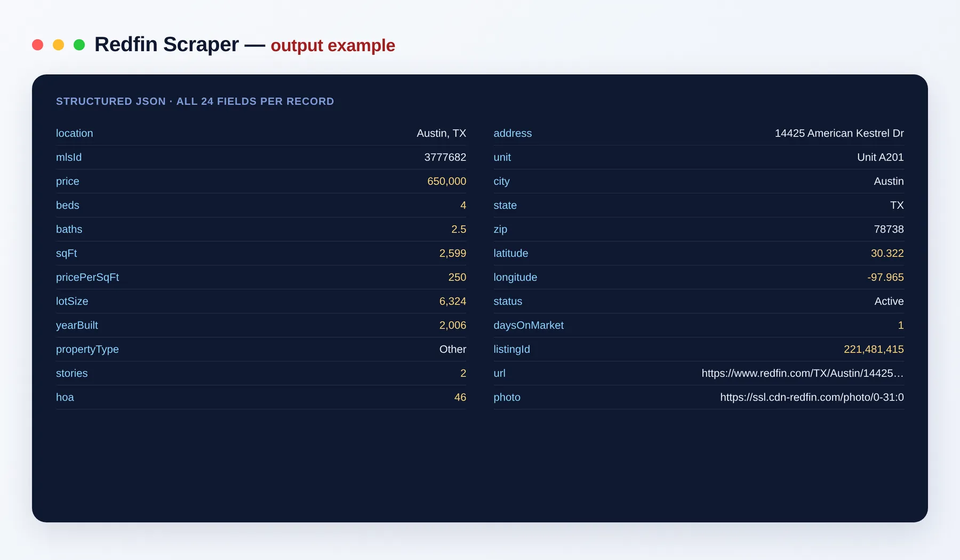Click the pricePerSqFt value '250'

pyautogui.click(x=457, y=277)
